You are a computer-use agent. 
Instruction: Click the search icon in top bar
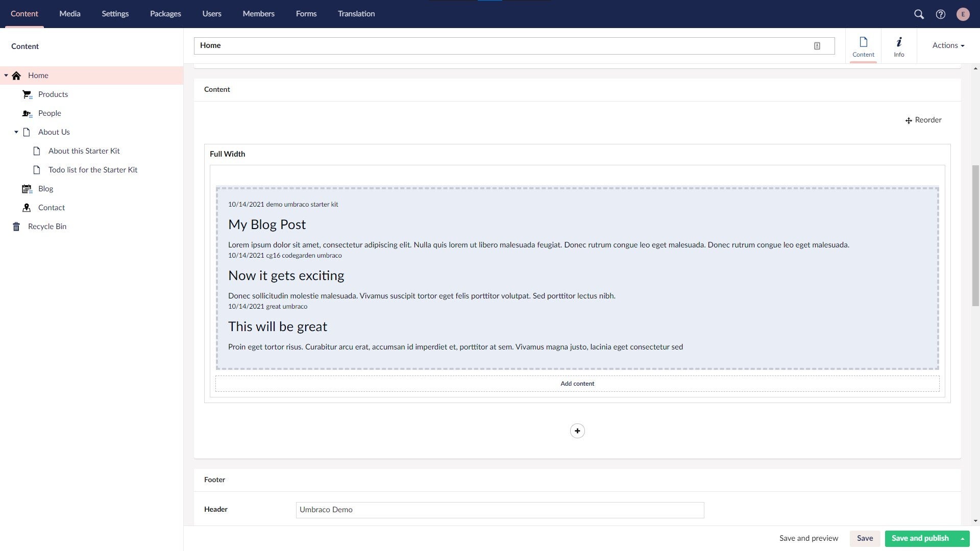[919, 13]
